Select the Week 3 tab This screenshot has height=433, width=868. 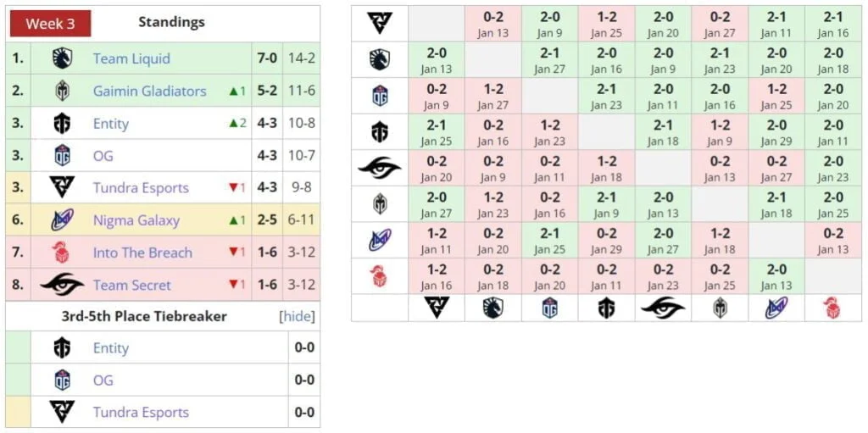click(x=50, y=23)
